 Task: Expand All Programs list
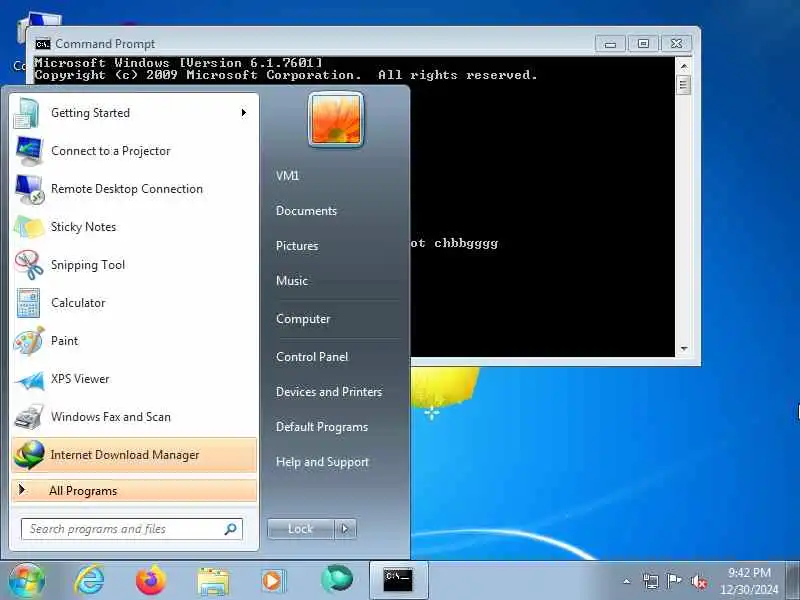(134, 491)
